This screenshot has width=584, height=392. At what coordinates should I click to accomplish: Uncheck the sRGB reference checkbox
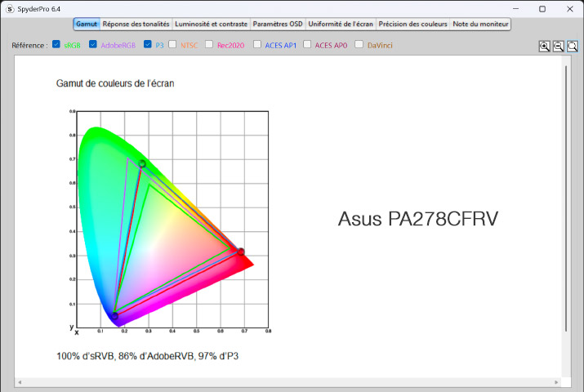56,44
